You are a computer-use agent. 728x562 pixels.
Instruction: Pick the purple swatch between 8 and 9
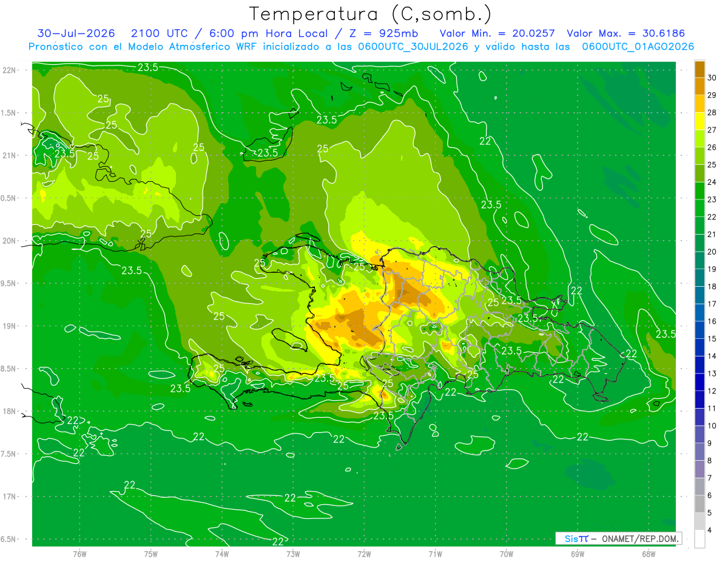pyautogui.click(x=699, y=452)
